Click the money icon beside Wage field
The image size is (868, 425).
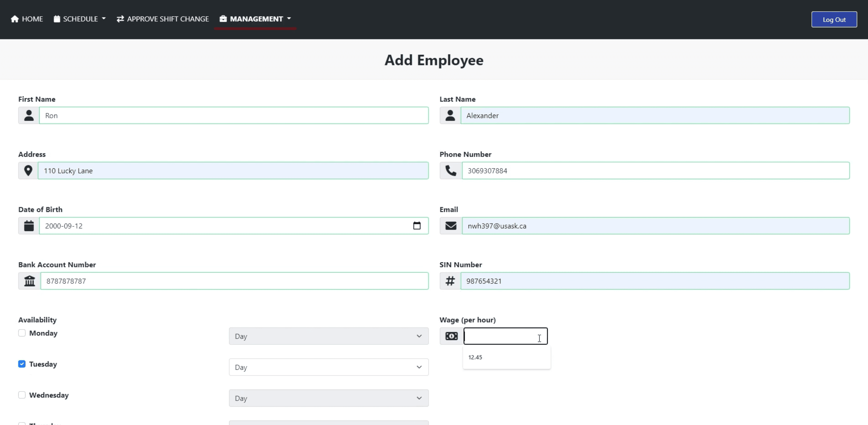coord(451,336)
